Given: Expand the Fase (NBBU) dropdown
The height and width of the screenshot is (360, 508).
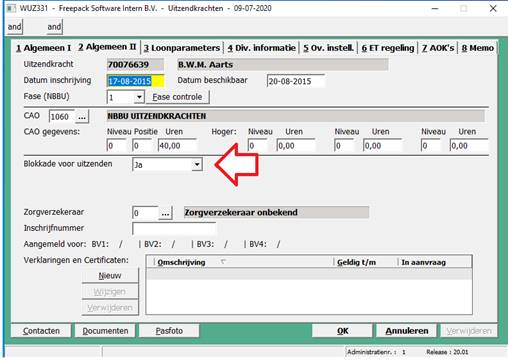Looking at the screenshot, I should pos(139,97).
